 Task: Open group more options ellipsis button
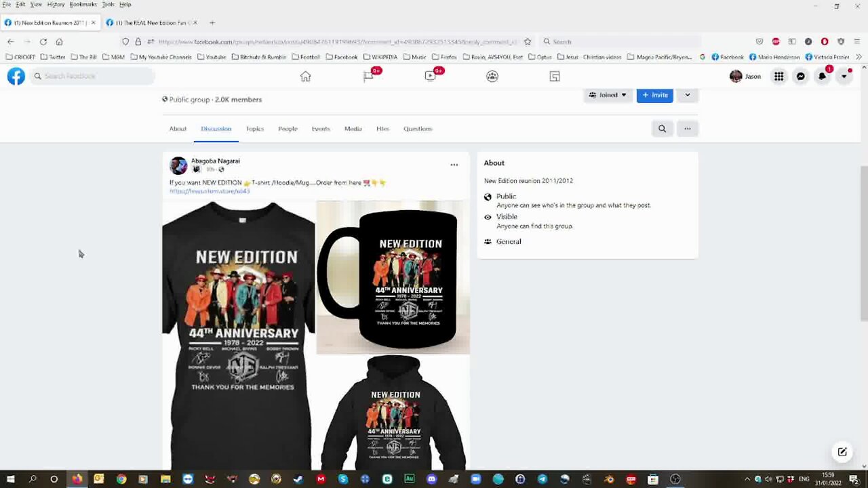click(688, 129)
